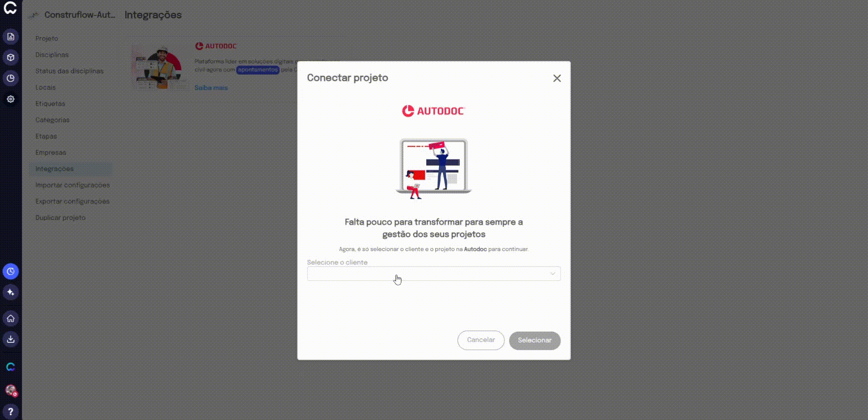The width and height of the screenshot is (868, 420).
Task: Click the Construflow logo in the top-left corner
Action: point(10,8)
